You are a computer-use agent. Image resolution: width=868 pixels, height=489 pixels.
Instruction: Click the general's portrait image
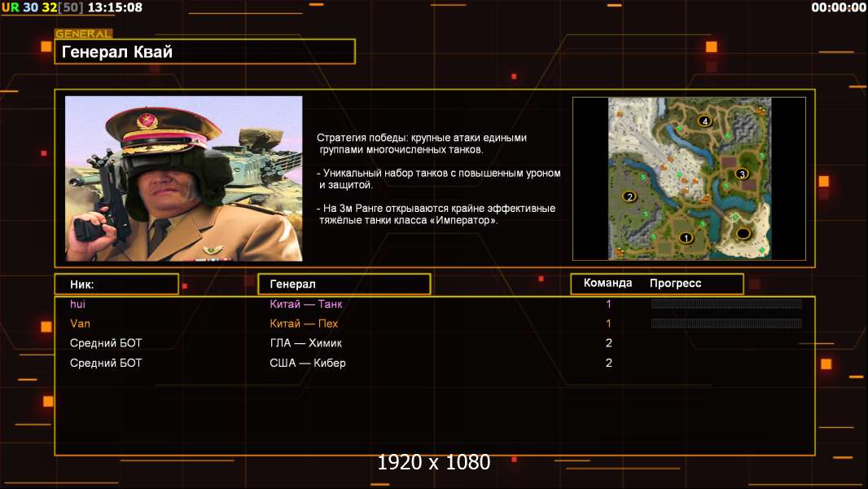click(184, 178)
